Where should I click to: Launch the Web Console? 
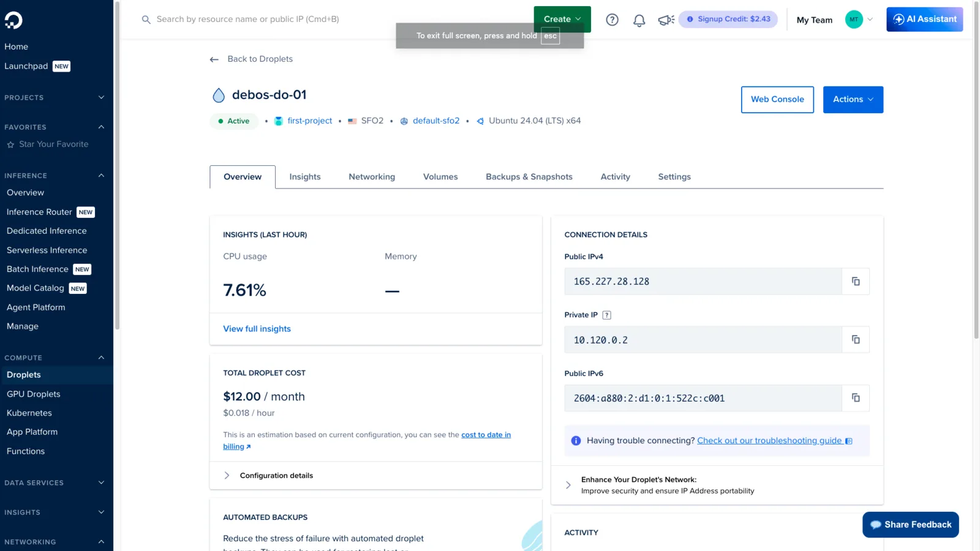click(777, 100)
